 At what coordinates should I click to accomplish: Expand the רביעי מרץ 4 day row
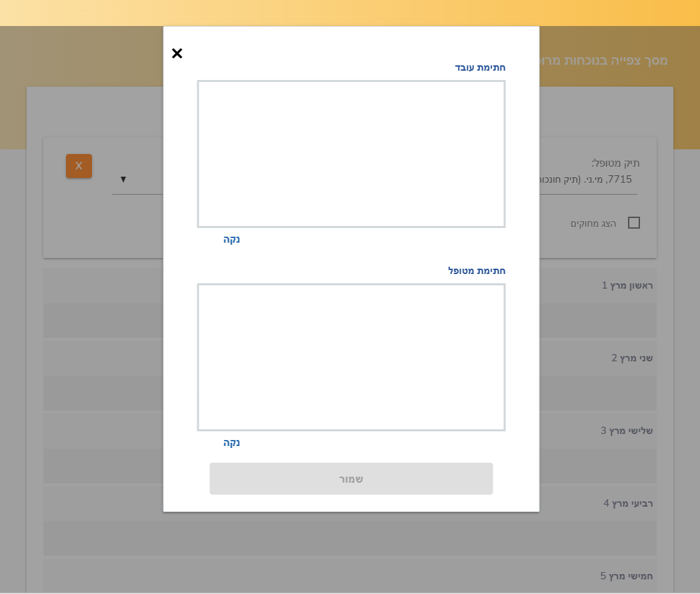[627, 503]
